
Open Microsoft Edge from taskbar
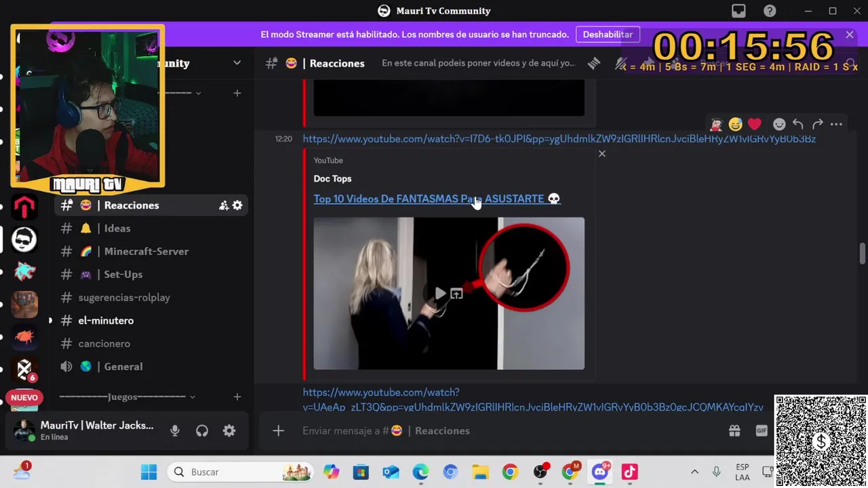point(420,472)
